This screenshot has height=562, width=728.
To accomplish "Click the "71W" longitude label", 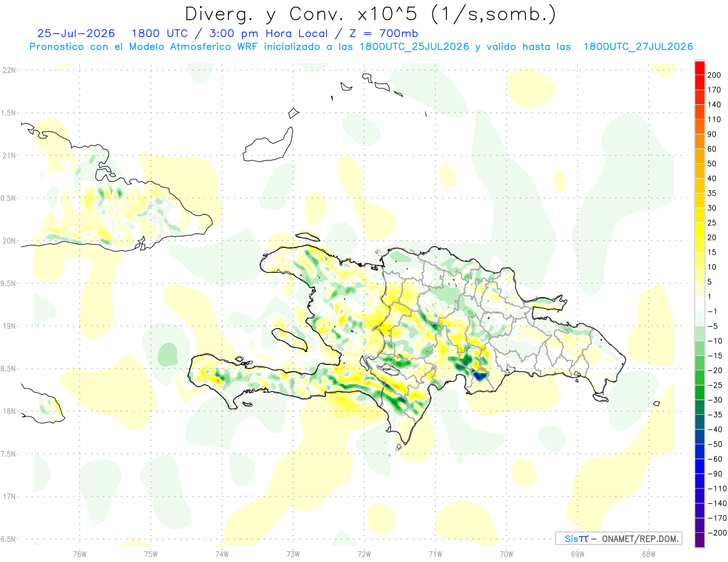I will tap(435, 554).
